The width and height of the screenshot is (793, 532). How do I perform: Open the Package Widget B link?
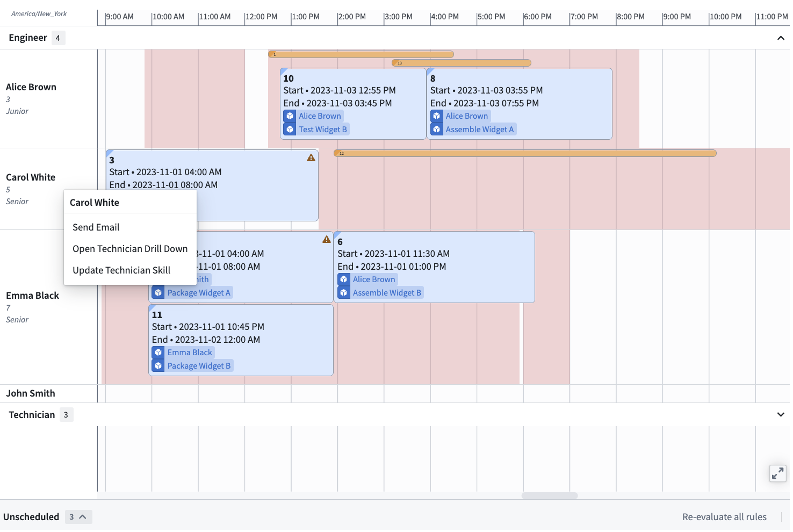[199, 366]
